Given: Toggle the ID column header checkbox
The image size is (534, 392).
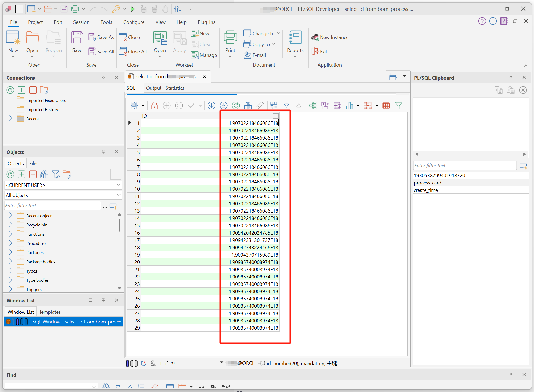Looking at the screenshot, I should pos(276,116).
